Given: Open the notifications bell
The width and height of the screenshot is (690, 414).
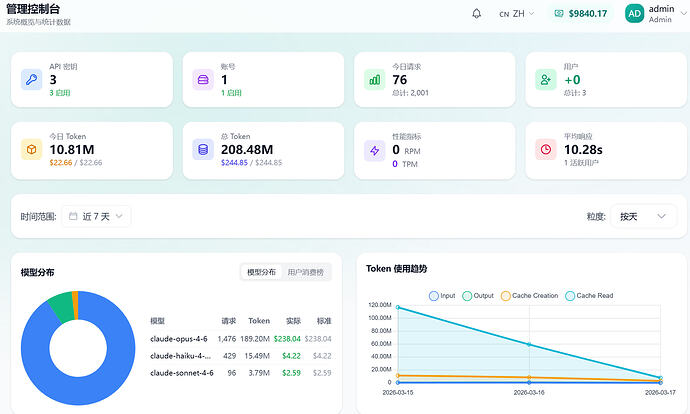Looking at the screenshot, I should point(477,14).
